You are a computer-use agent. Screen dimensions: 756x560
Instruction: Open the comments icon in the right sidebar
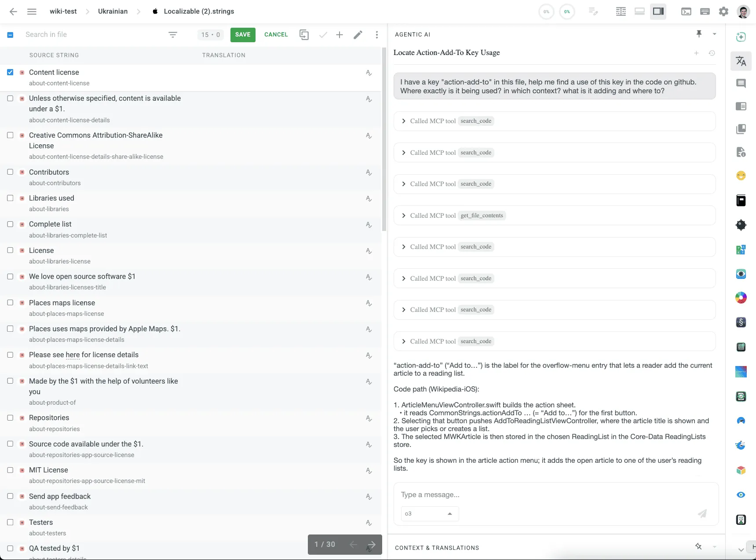pos(741,84)
